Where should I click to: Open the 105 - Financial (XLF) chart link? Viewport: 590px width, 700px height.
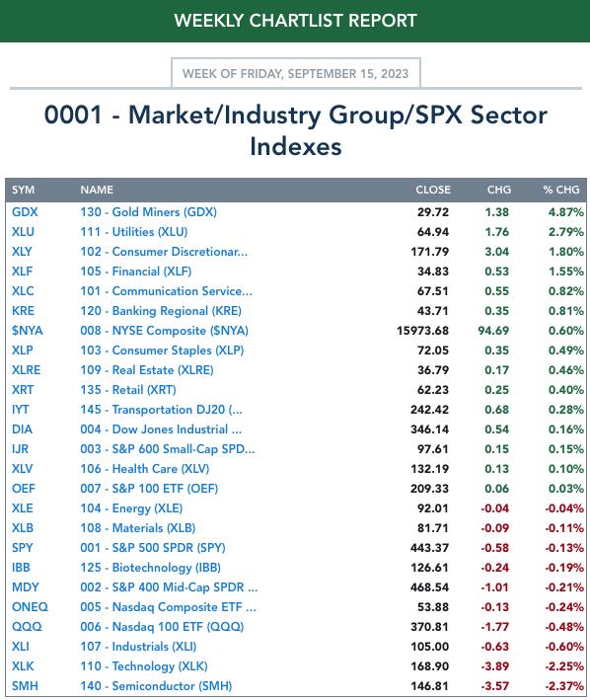coord(135,271)
